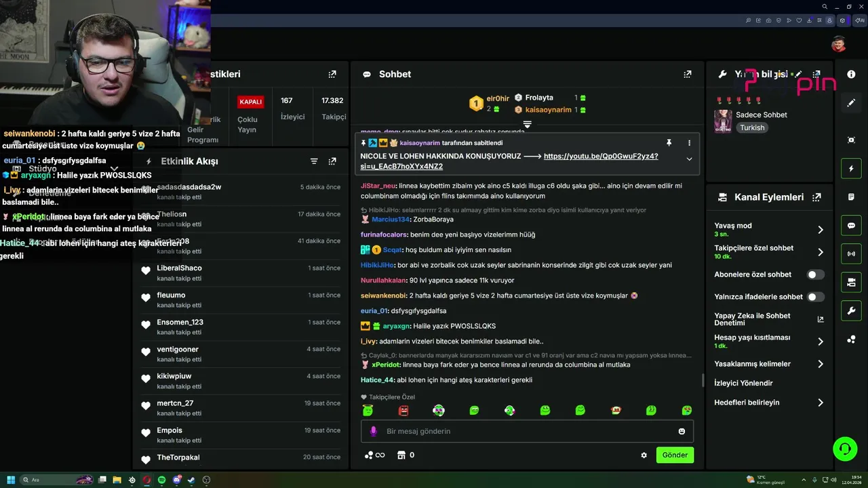Expand Hesap yaşı kısıtlaması setting
The height and width of the screenshot is (488, 868).
click(820, 342)
